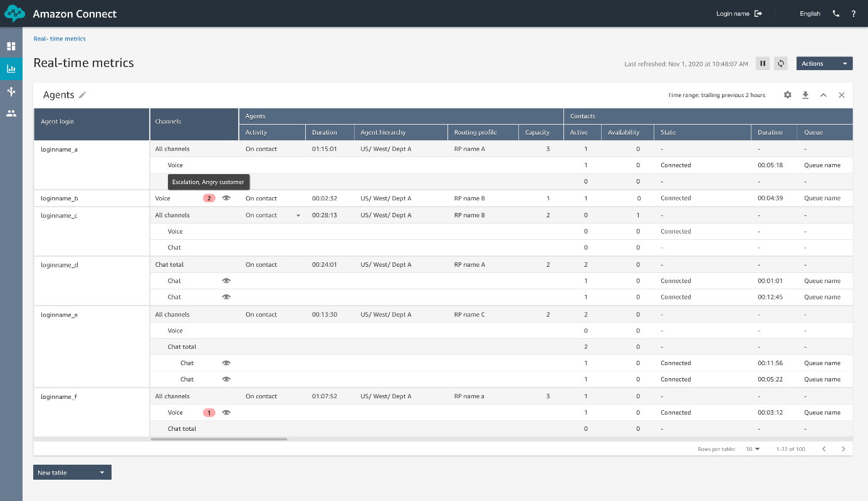Click contact duration 00:05:18 cell
The width and height of the screenshot is (868, 501).
(770, 165)
